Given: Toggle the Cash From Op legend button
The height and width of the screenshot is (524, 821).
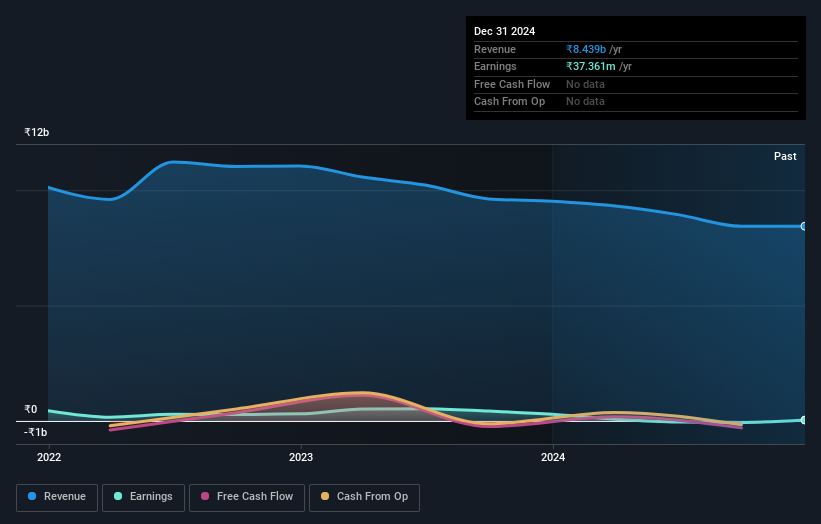Looking at the screenshot, I should pos(364,497).
